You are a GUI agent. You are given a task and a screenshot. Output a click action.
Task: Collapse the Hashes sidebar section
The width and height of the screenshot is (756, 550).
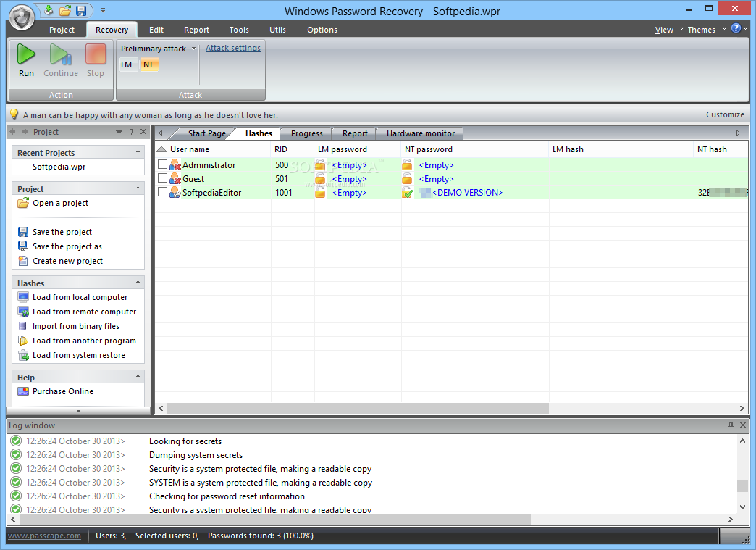click(138, 282)
